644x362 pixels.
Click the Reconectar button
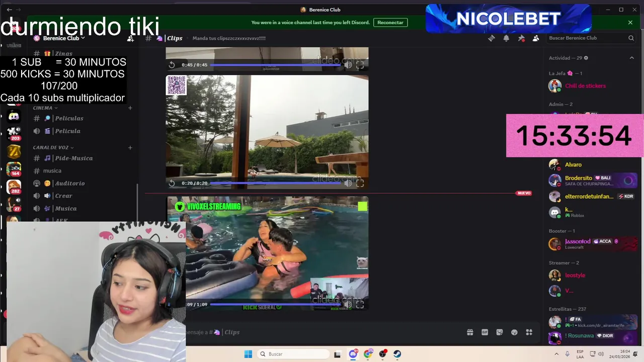390,23
